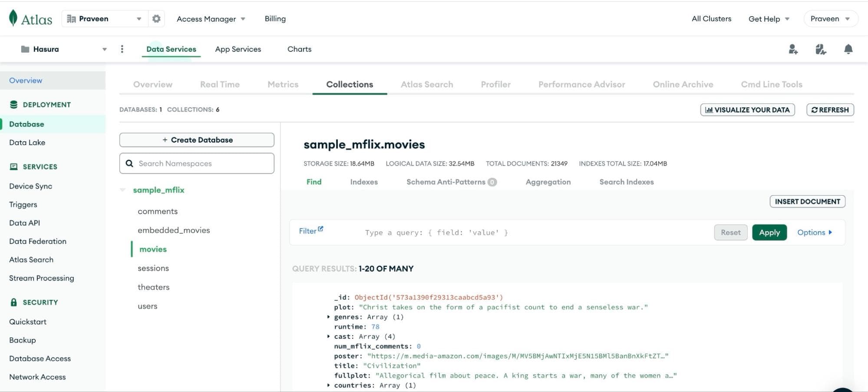This screenshot has height=392, width=868.
Task: Click the search magnifier in namespaces box
Action: pyautogui.click(x=129, y=163)
